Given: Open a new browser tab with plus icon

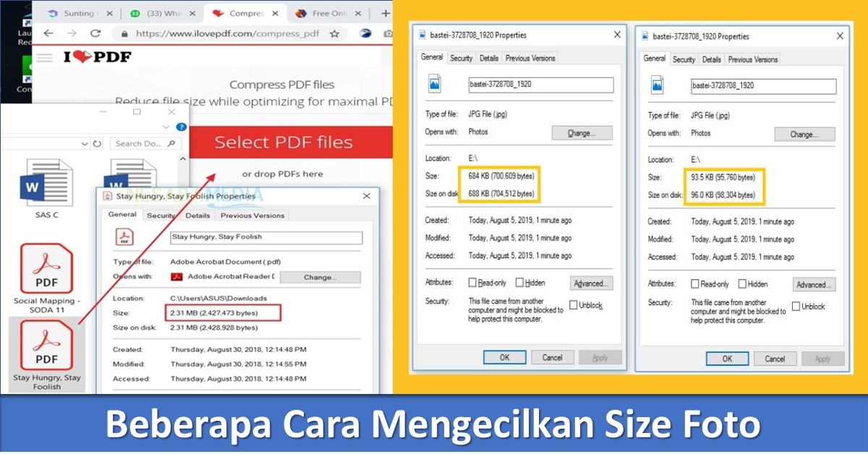Looking at the screenshot, I should (385, 13).
